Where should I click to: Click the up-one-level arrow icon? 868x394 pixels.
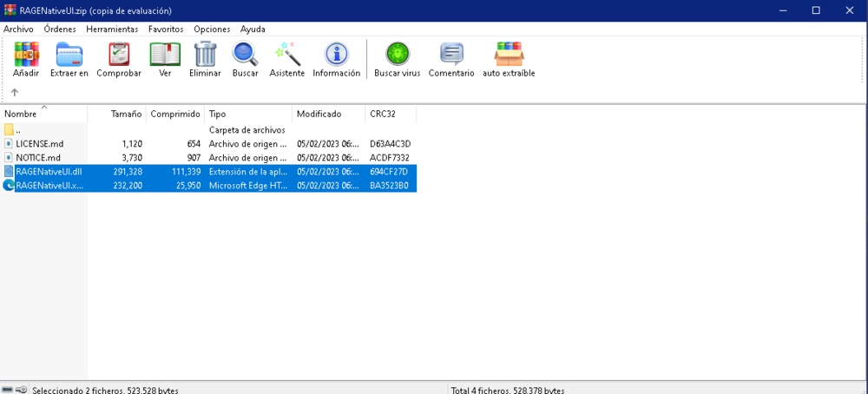(x=15, y=92)
